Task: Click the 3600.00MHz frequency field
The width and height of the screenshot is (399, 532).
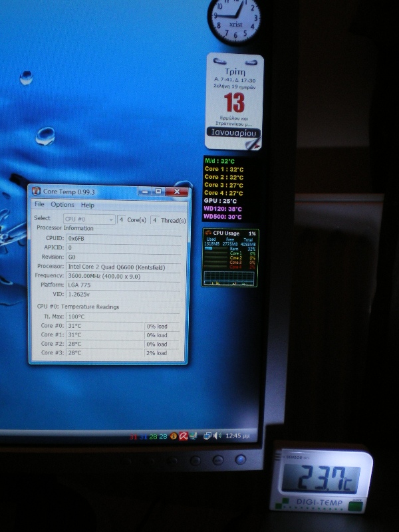Action: click(x=124, y=276)
